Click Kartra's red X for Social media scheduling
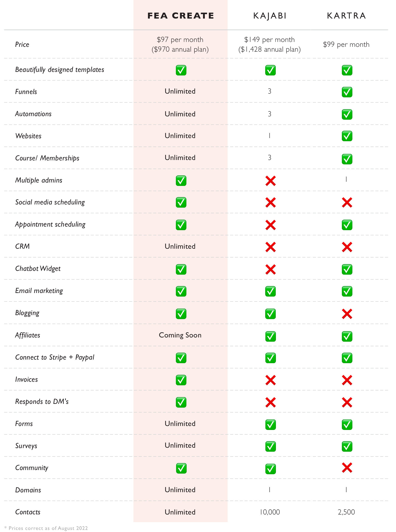The height and width of the screenshot is (532, 396). coord(347,202)
